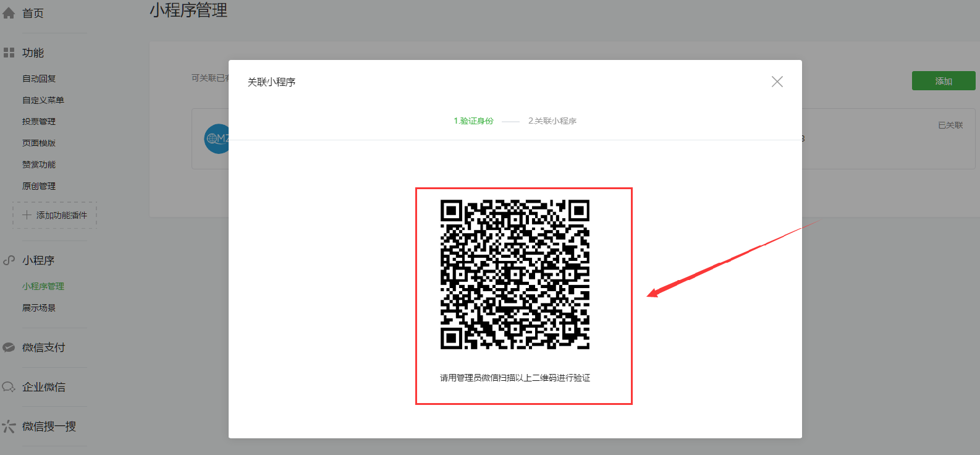The image size is (980, 455).
Task: Click the chat bubble icon beside 企业微信
Action: point(9,387)
